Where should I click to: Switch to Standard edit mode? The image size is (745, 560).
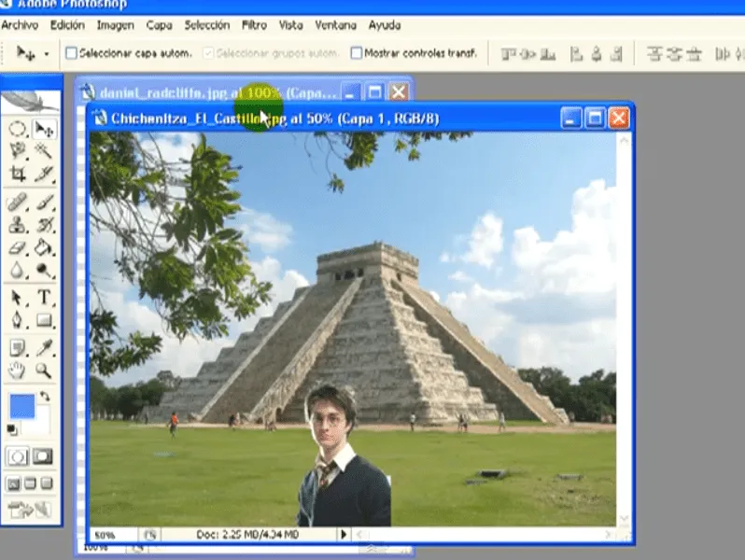18,457
